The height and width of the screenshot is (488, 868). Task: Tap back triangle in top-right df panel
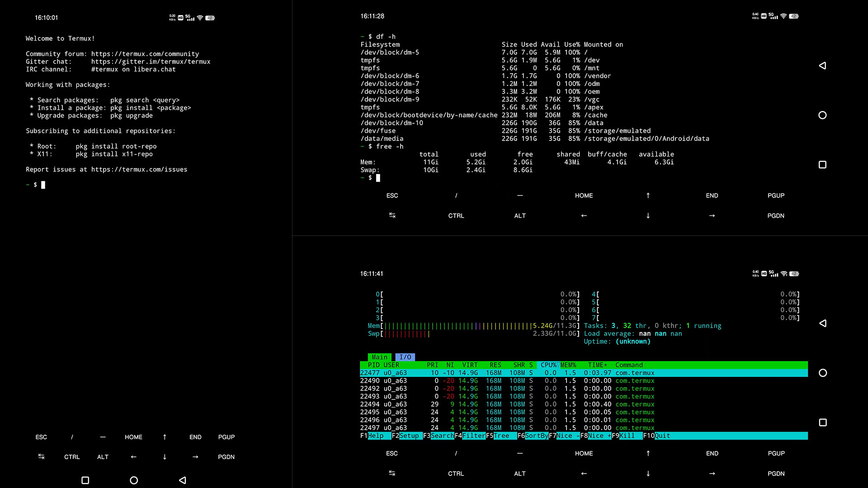coord(822,66)
